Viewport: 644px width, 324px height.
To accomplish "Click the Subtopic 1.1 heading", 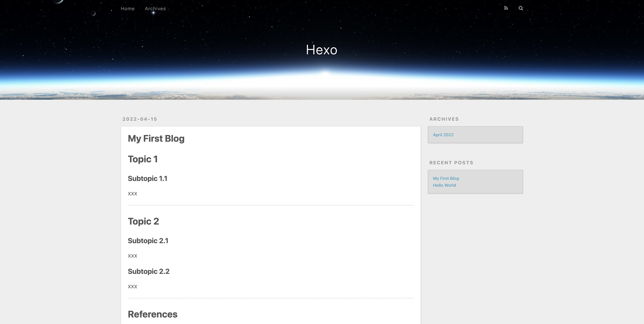I will point(148,178).
